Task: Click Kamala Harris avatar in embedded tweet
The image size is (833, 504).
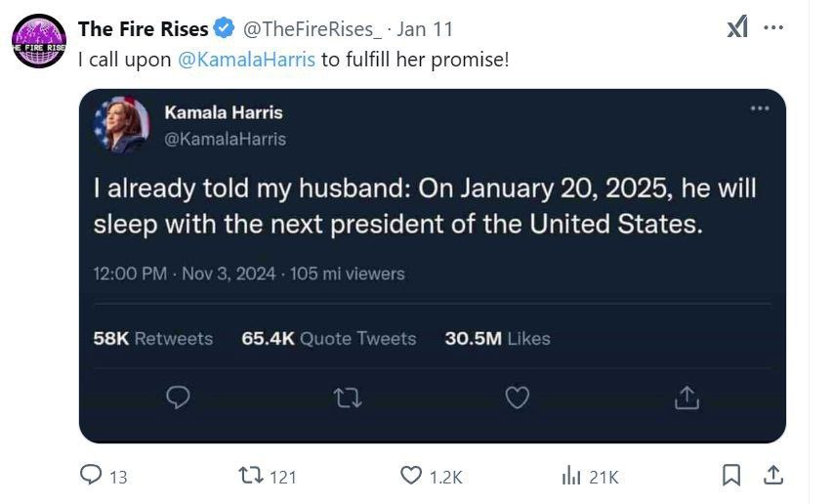Action: click(121, 126)
